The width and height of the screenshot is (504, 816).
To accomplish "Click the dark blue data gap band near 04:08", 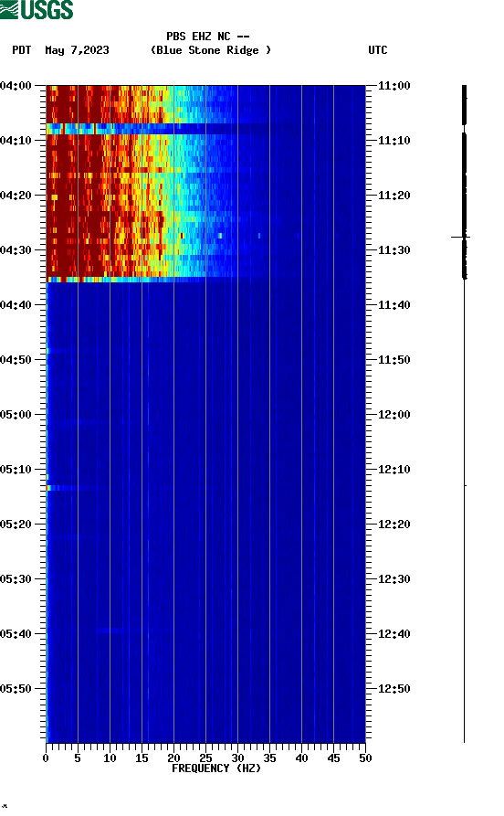I will [205, 129].
